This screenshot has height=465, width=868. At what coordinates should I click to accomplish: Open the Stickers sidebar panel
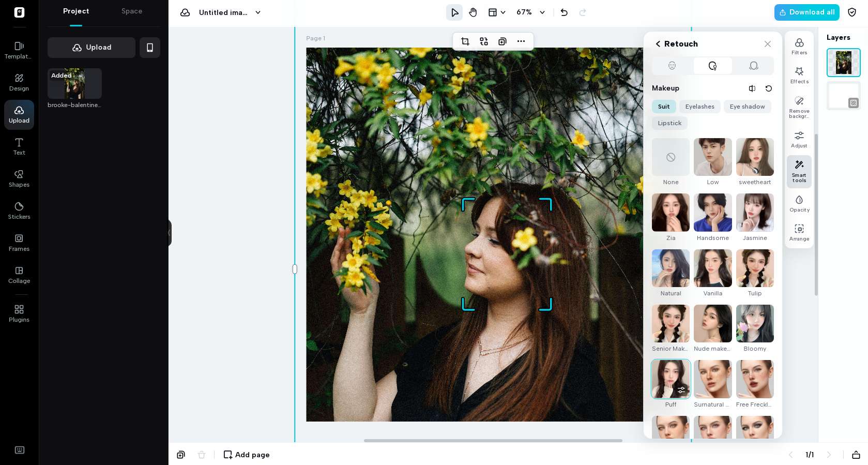(19, 211)
